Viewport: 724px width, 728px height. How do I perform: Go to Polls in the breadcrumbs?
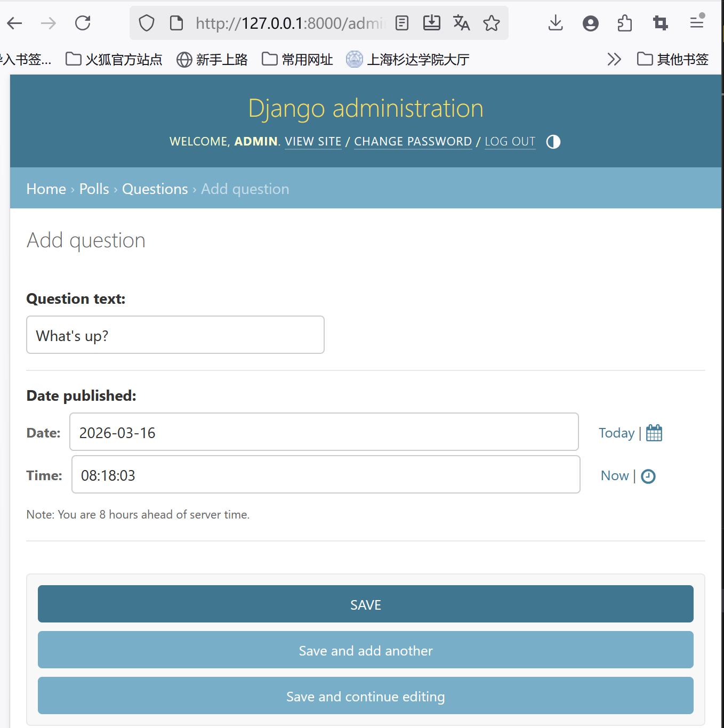pyautogui.click(x=94, y=189)
